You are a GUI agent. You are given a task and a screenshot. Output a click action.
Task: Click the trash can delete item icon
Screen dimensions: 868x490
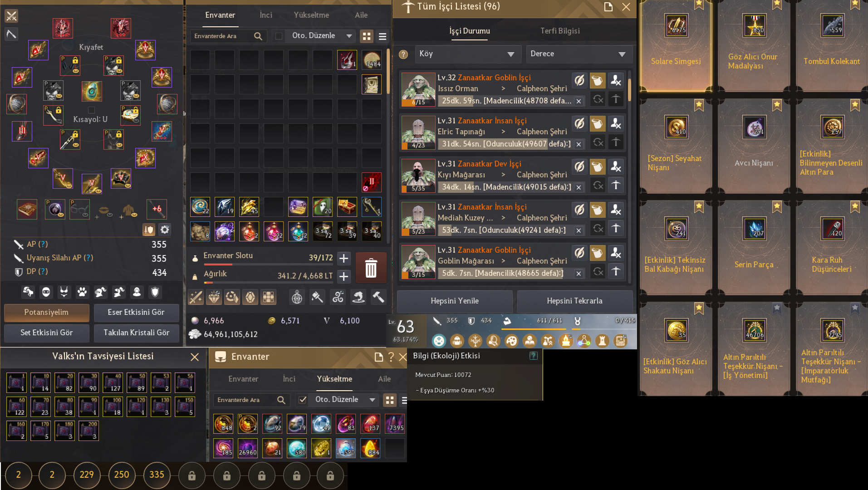(x=371, y=268)
